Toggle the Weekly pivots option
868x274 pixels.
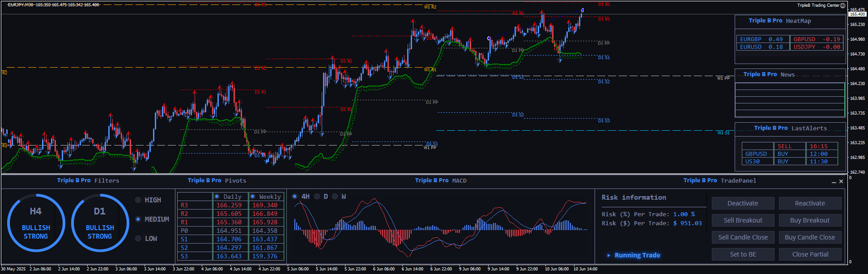[253, 197]
